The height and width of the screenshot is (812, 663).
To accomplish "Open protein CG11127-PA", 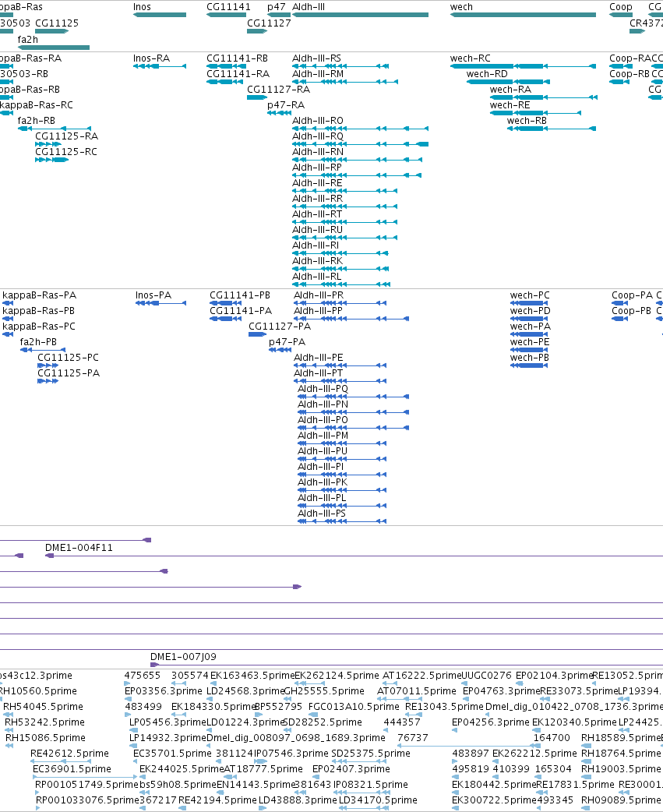I will click(258, 334).
